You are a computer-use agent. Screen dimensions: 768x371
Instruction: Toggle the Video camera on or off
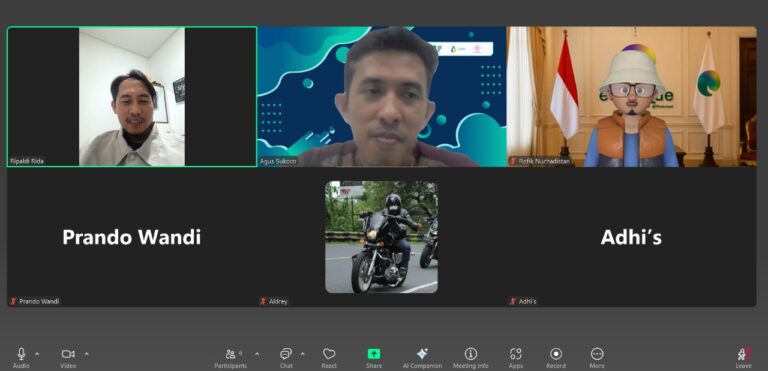click(x=68, y=357)
